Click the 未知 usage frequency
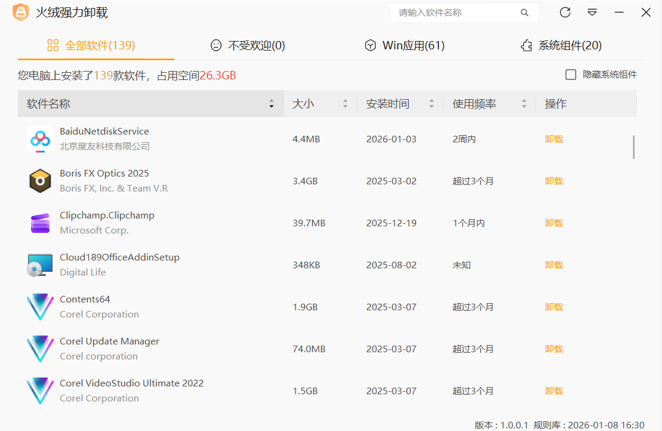 461,265
